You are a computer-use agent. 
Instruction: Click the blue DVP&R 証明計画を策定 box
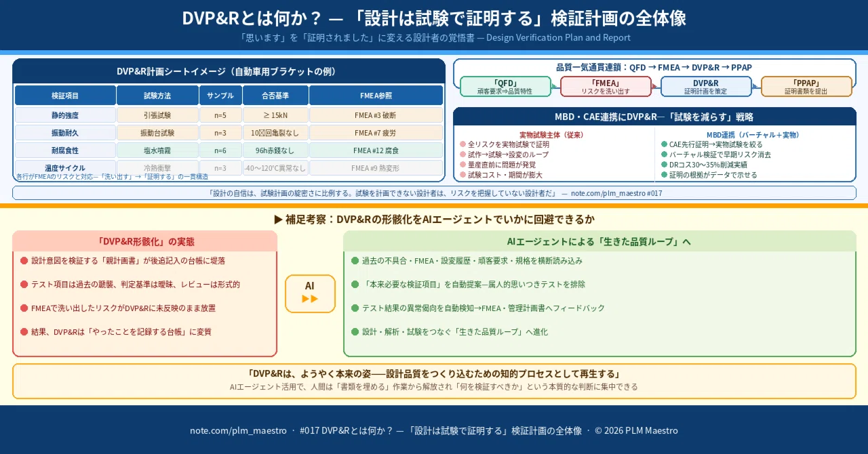click(705, 86)
